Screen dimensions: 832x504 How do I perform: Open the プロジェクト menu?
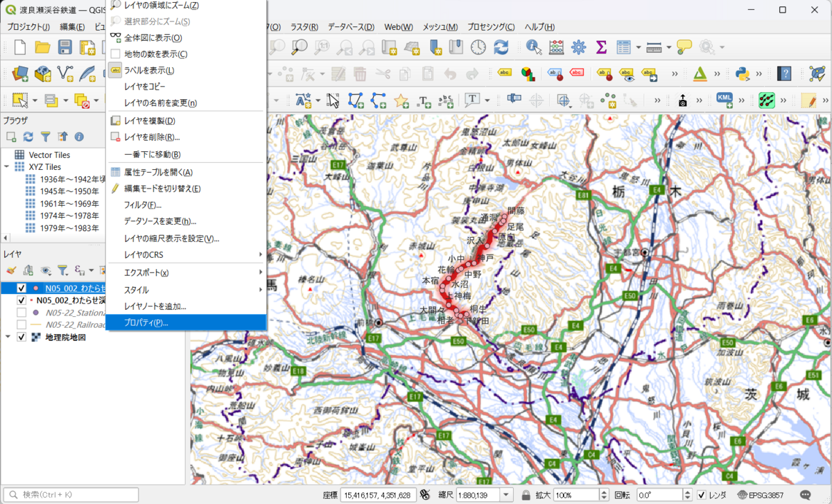28,27
